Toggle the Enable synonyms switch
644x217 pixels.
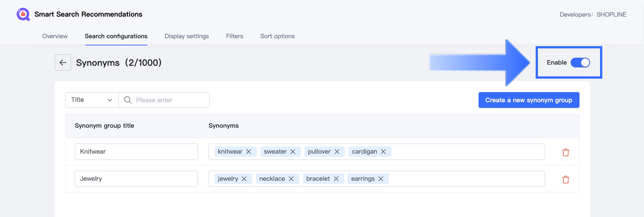(580, 63)
